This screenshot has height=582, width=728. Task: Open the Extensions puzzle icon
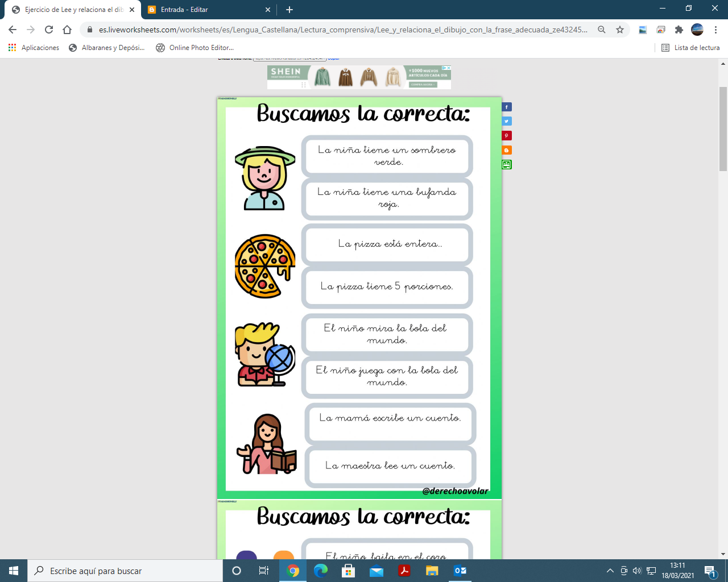pyautogui.click(x=679, y=30)
